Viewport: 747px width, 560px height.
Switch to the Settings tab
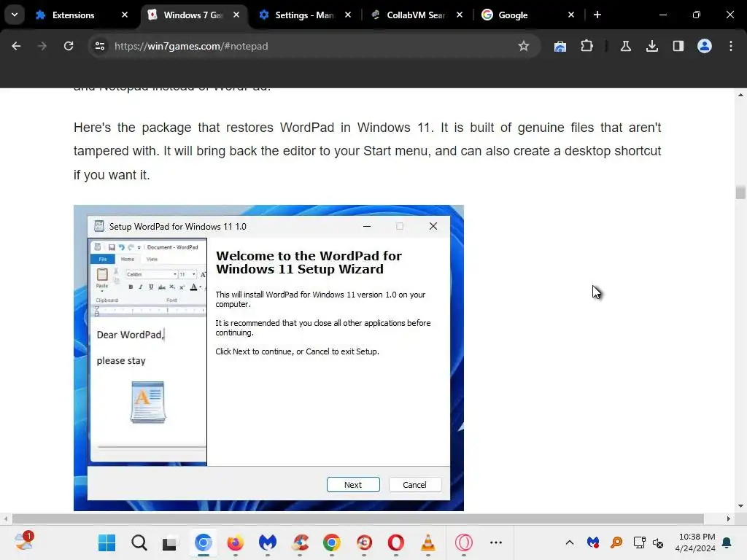pos(305,15)
